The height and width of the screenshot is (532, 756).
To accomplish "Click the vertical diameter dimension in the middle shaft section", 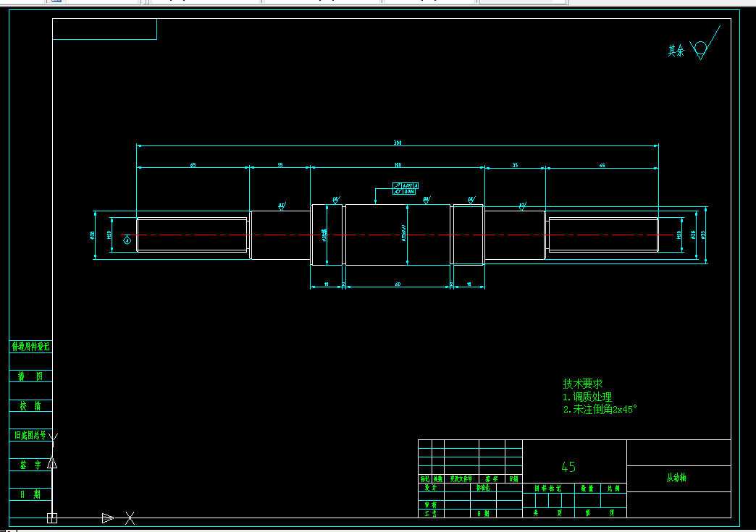I will (x=404, y=233).
